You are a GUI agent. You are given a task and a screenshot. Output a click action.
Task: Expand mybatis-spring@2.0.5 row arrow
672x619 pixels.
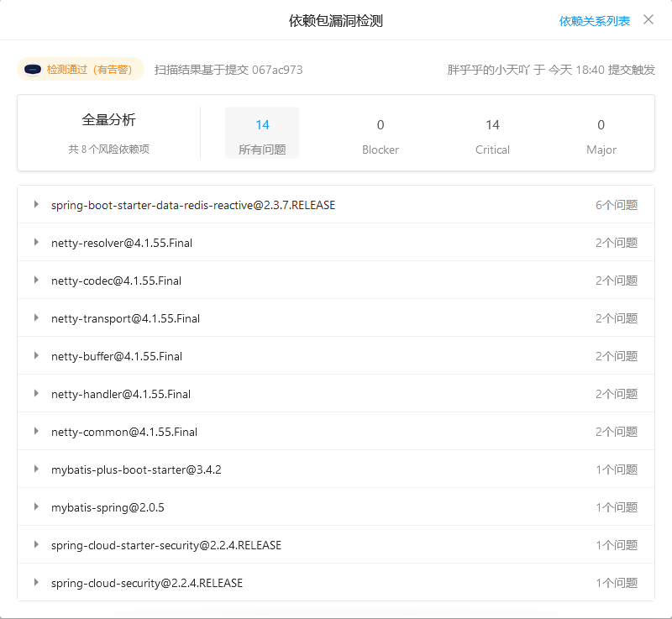(36, 506)
